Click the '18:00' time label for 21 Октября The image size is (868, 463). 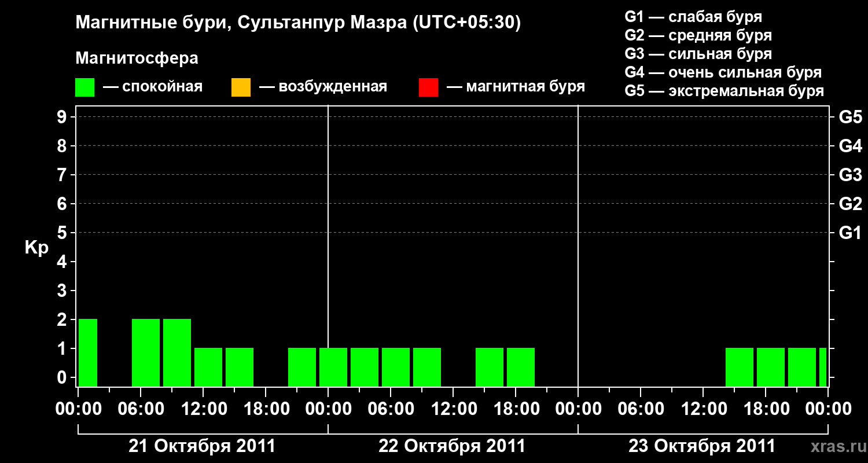(x=266, y=409)
